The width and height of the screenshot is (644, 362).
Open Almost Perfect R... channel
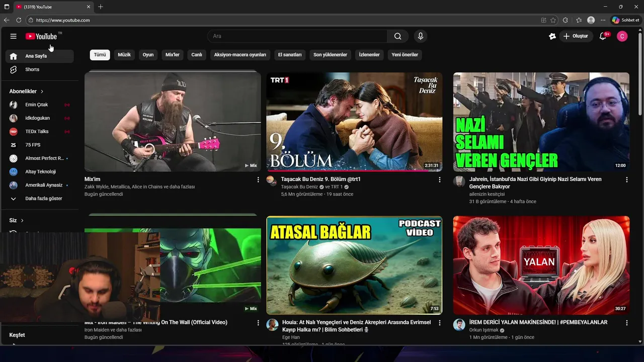tap(40, 158)
